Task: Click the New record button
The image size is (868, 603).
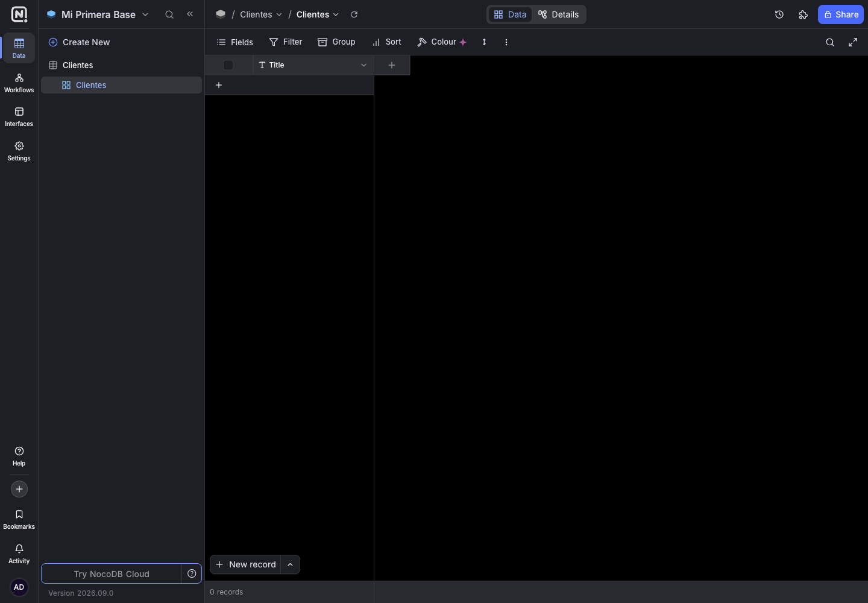Action: (246, 564)
